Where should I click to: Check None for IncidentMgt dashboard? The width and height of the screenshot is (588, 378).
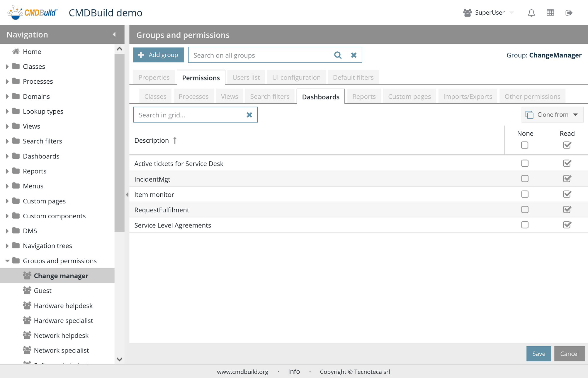pos(525,179)
